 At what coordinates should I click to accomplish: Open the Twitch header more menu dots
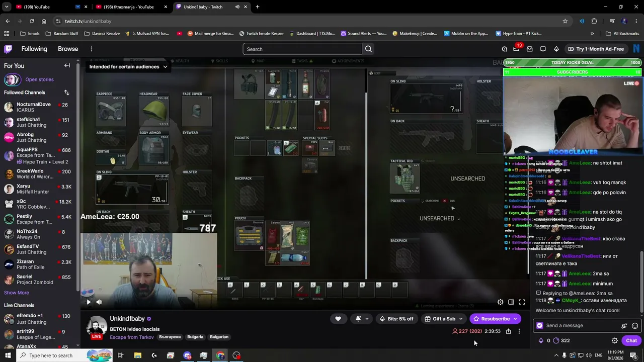click(92, 49)
